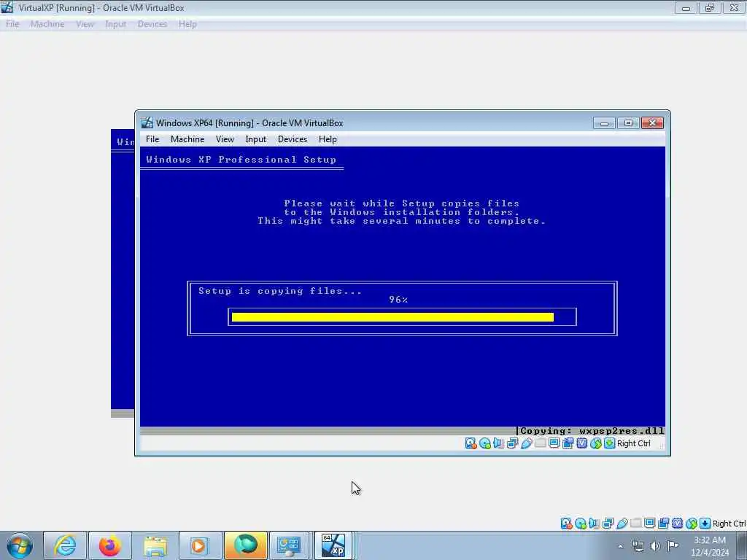Click keyboard capture icon in VirtualXP status bar

[x=705, y=524]
